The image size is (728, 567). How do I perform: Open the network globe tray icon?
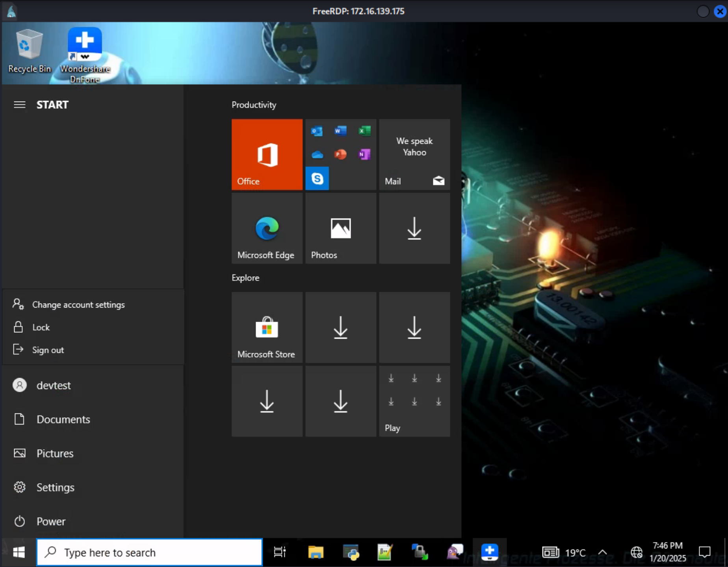tap(637, 552)
